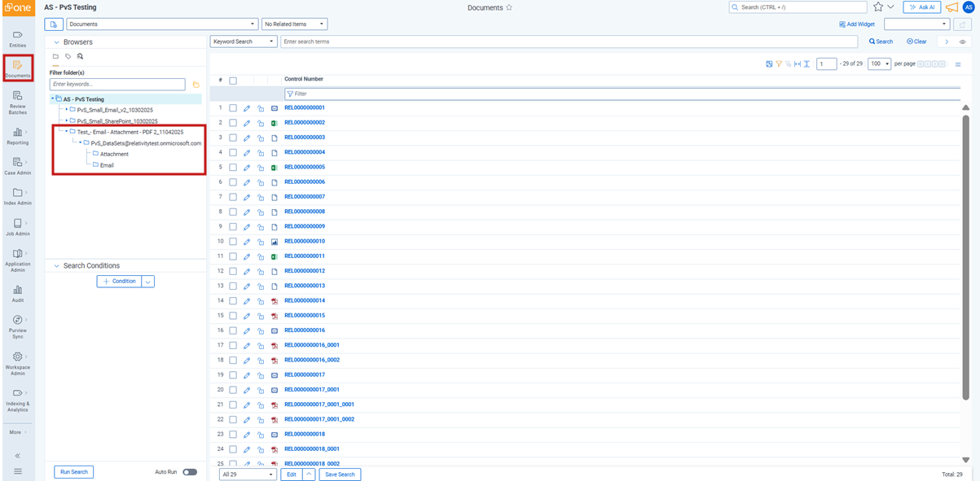Screen dimensions: 980x481
Task: Click the saved search browser icon
Action: coord(80,57)
